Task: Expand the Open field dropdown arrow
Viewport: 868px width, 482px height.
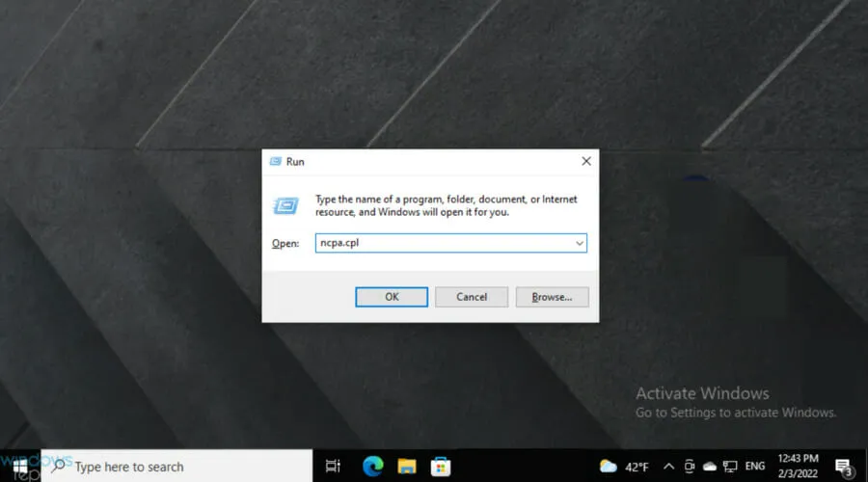Action: tap(580, 244)
